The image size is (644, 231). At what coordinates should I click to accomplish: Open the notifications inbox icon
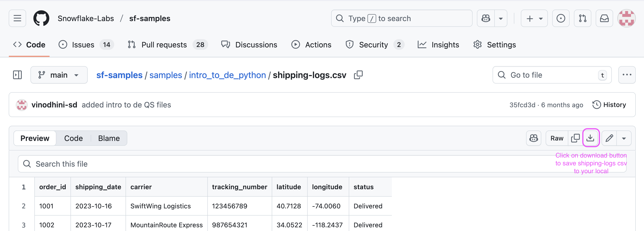pos(604,18)
